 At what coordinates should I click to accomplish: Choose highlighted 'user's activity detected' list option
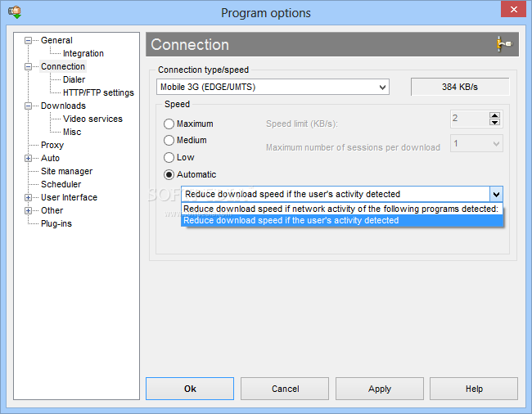pos(342,220)
